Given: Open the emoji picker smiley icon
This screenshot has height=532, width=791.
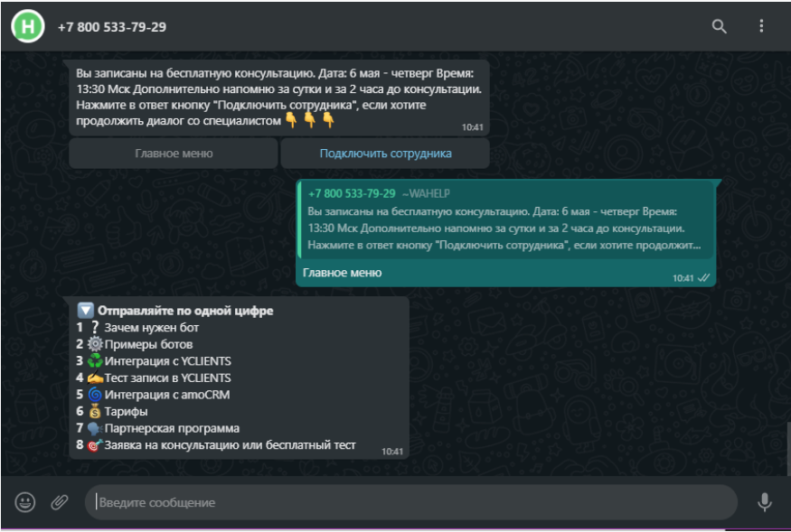Looking at the screenshot, I should coord(25,502).
